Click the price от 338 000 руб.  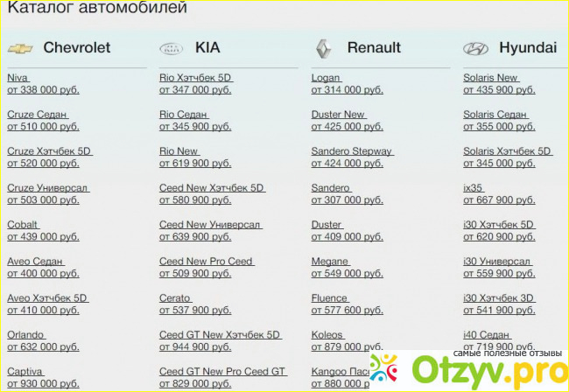[x=43, y=90]
